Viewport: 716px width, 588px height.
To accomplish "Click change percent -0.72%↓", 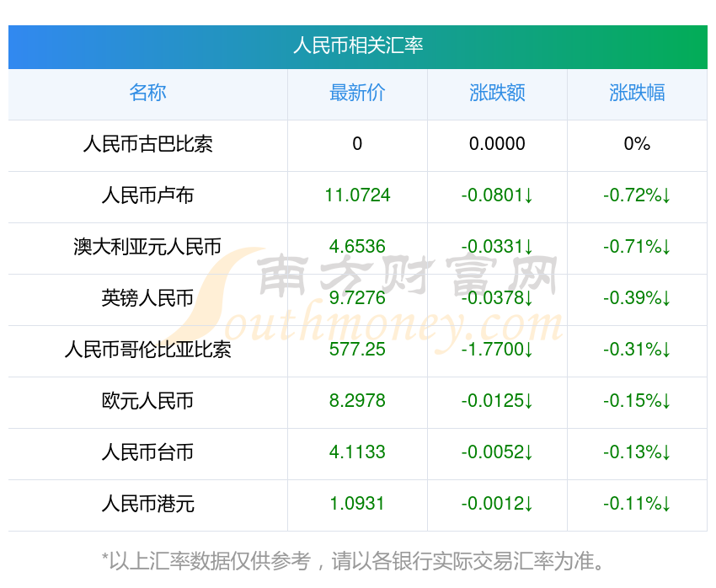I will pyautogui.click(x=637, y=195).
